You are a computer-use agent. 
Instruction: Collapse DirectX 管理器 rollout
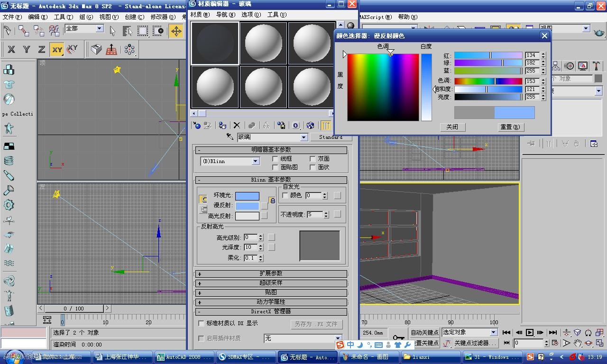[271, 311]
